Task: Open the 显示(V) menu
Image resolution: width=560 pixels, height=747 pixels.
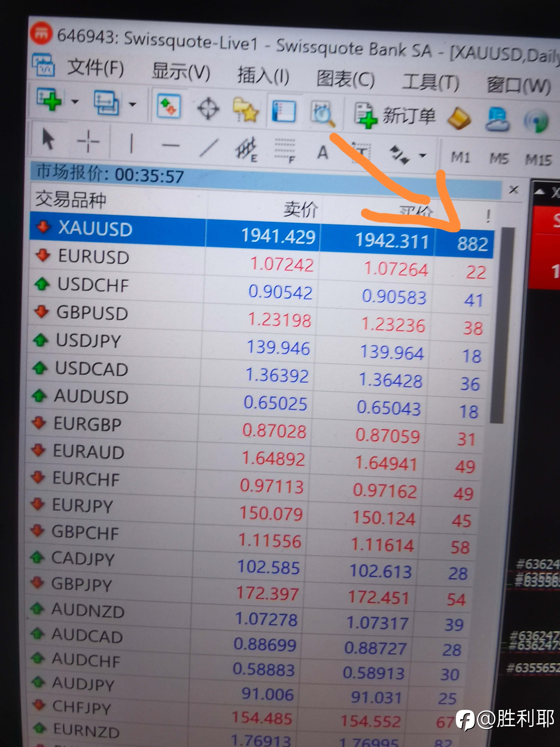Action: click(x=181, y=72)
